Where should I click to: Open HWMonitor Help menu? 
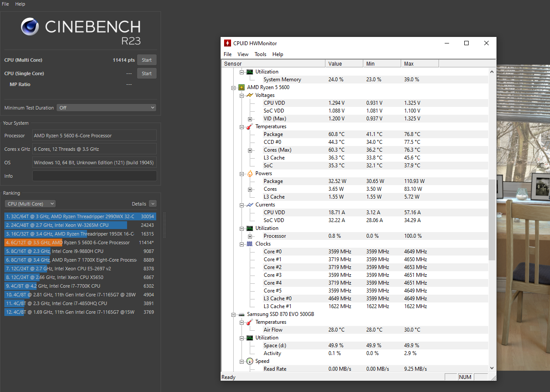pos(278,54)
